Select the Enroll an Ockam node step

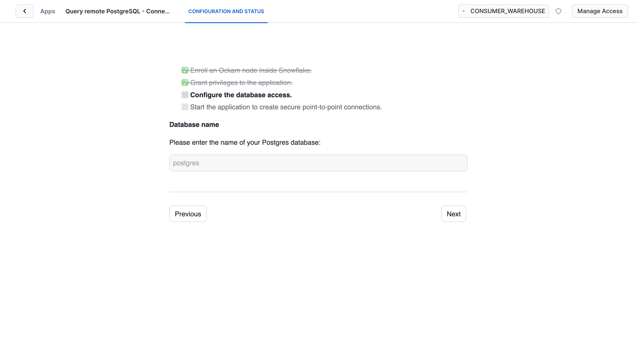(251, 71)
